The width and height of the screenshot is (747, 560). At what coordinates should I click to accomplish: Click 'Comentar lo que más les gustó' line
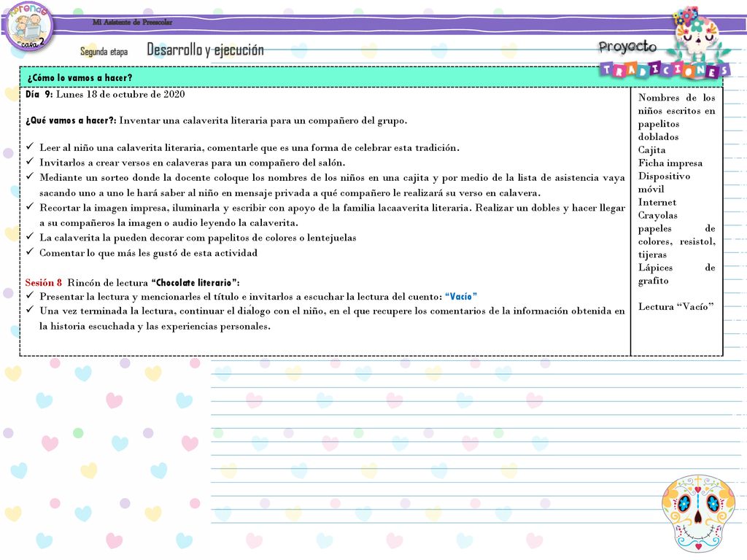point(148,253)
